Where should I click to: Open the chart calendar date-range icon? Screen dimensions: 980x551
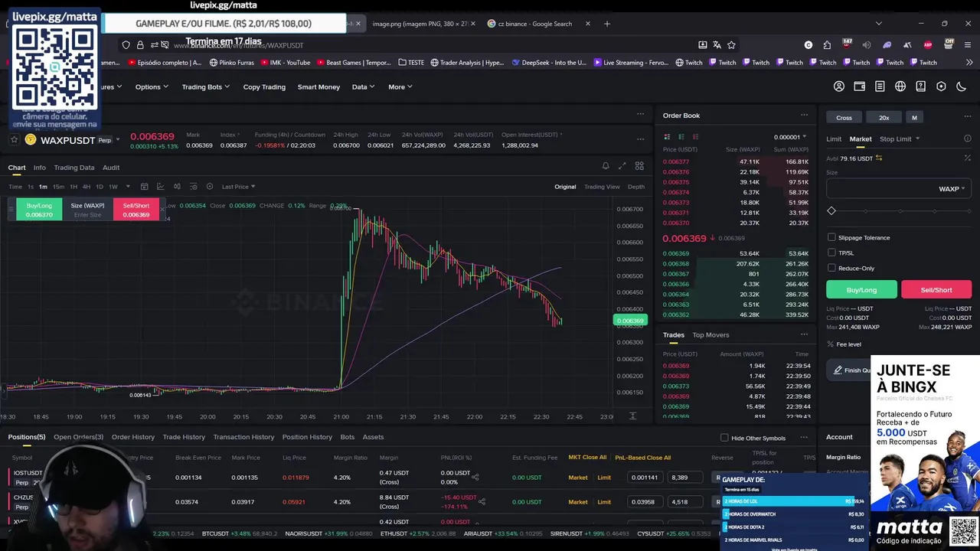(143, 187)
